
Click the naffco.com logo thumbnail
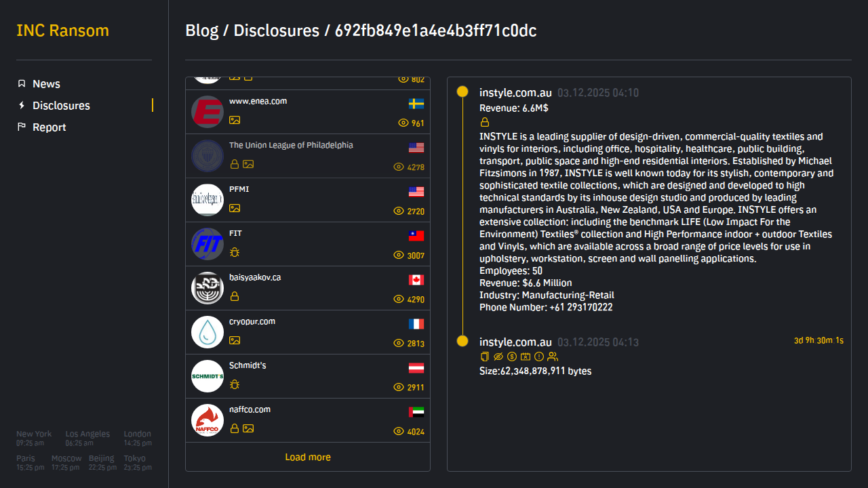[x=208, y=420]
